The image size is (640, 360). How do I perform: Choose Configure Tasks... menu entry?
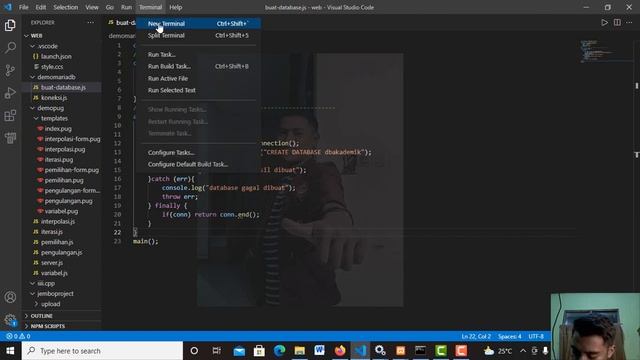198,152
